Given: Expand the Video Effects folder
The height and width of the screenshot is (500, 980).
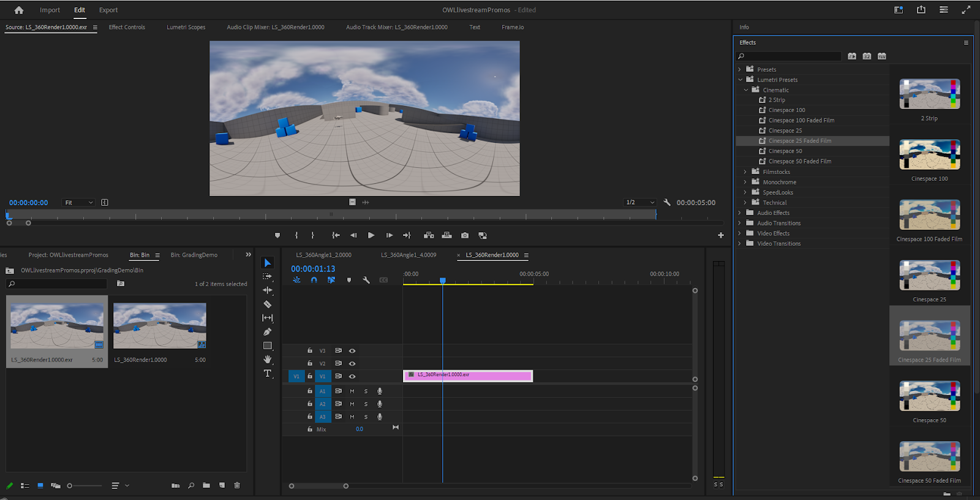Looking at the screenshot, I should tap(740, 233).
